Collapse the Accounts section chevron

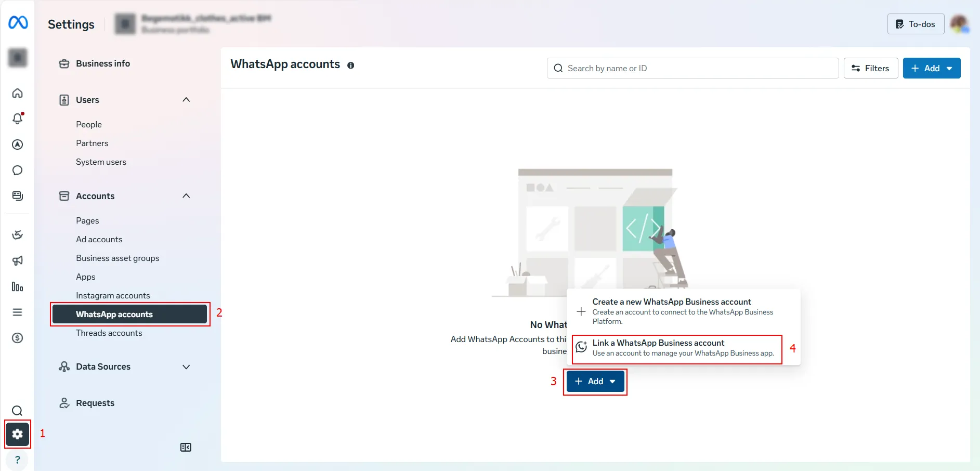(x=186, y=196)
